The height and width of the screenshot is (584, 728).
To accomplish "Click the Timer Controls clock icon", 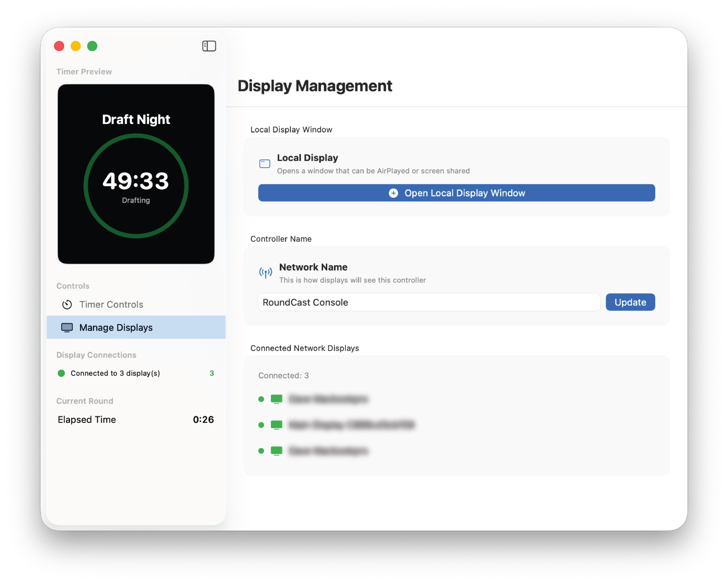I will click(x=67, y=305).
